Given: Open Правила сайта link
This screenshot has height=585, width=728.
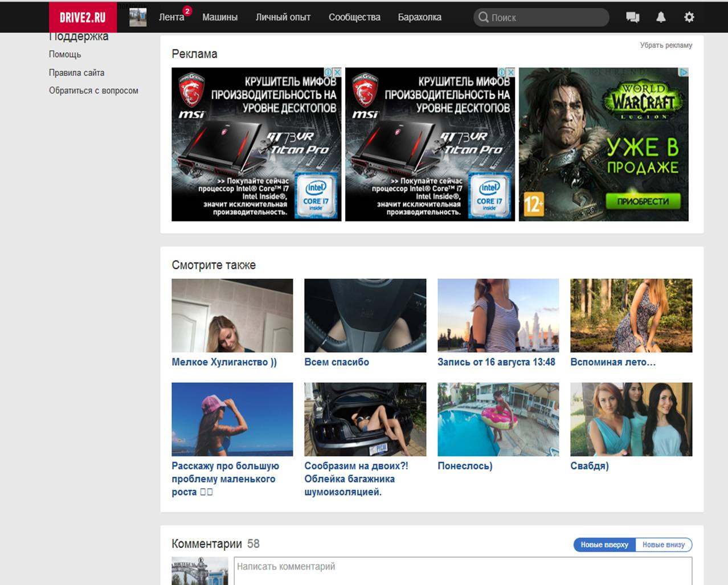Looking at the screenshot, I should coord(76,72).
